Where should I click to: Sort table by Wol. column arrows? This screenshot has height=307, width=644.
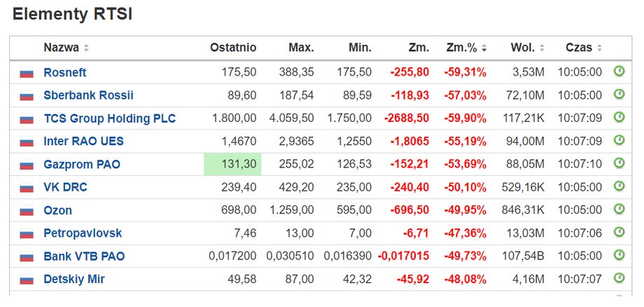point(542,48)
